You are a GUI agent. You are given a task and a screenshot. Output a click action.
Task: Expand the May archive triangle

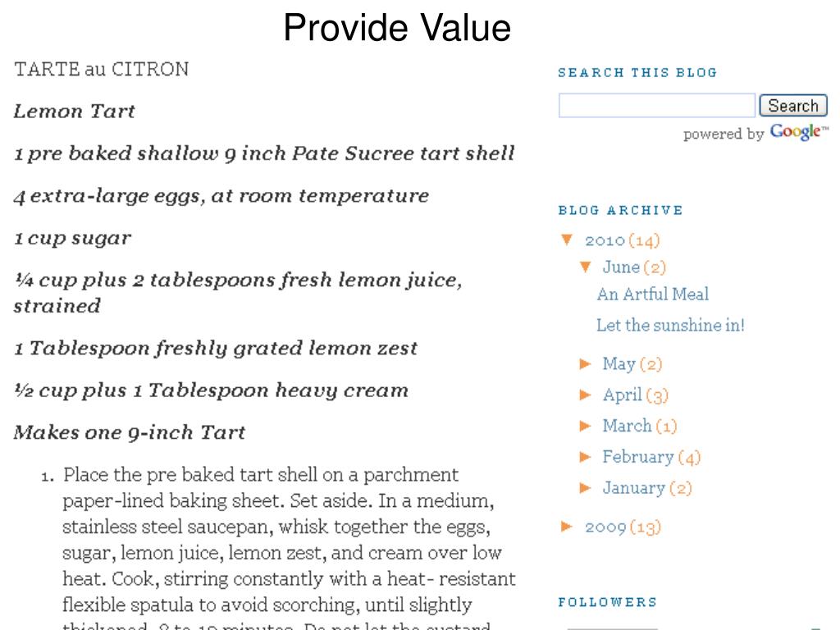[585, 364]
